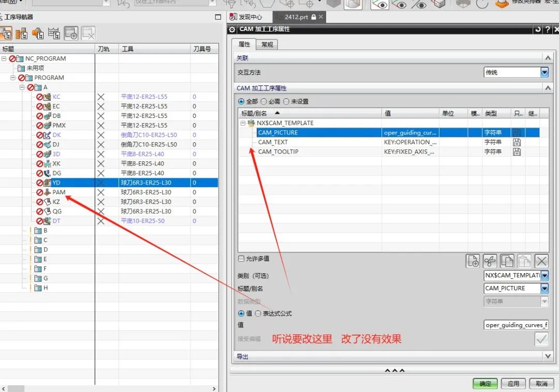Click the orange cone icon in top toolbar
This screenshot has height=392, width=559.
click(x=502, y=4)
